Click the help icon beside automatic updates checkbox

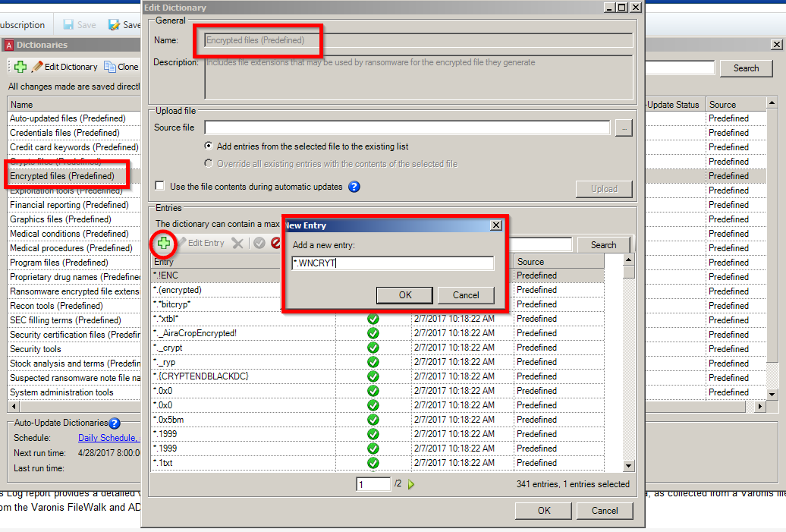[354, 187]
